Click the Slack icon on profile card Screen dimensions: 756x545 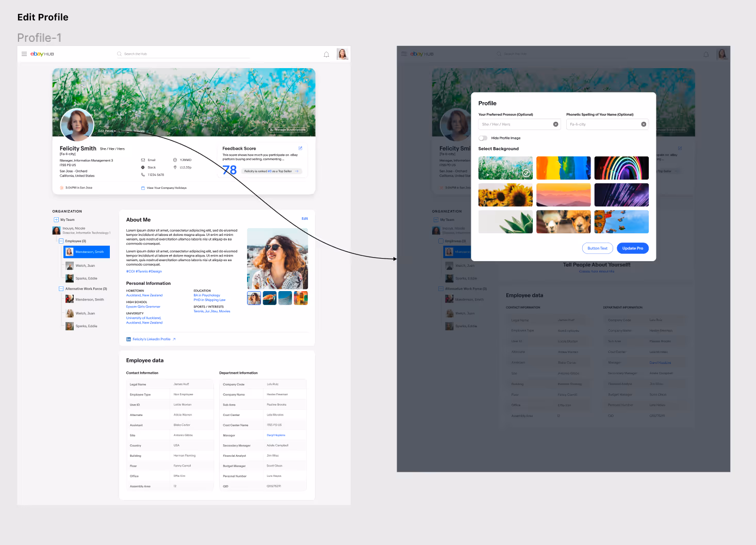[x=143, y=167]
